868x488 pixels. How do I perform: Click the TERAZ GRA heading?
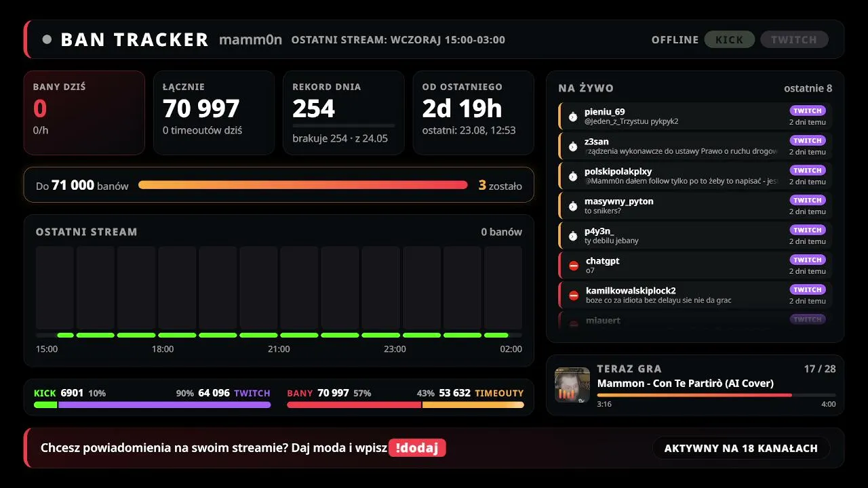tap(629, 369)
